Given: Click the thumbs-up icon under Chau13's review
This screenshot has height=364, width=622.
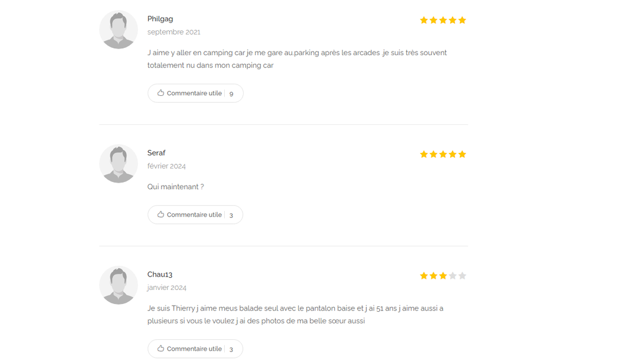Looking at the screenshot, I should [160, 348].
